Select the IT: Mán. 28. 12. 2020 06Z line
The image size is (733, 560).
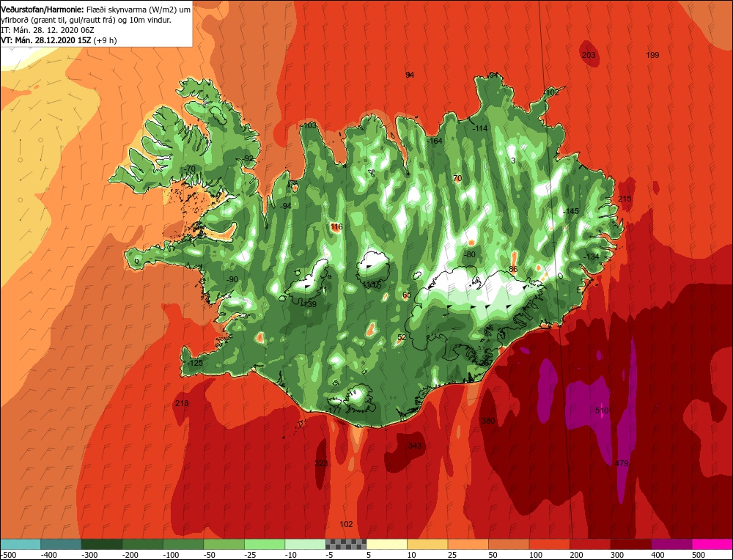pyautogui.click(x=48, y=30)
